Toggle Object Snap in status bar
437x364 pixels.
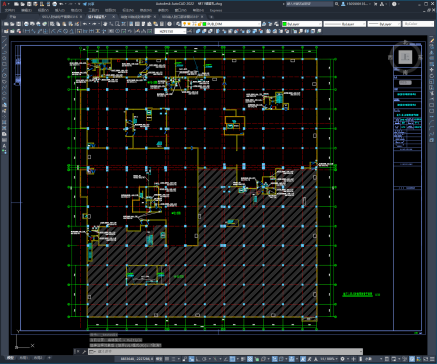[232, 359]
